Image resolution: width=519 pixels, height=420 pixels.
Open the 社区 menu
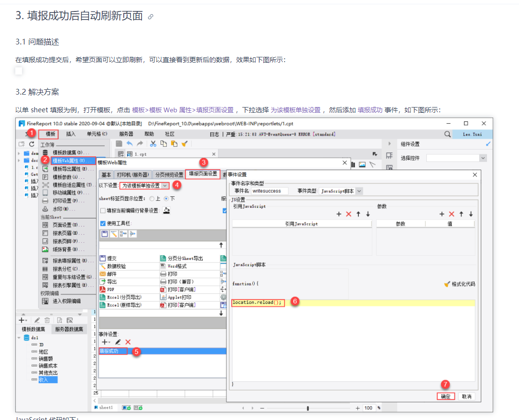pyautogui.click(x=170, y=134)
